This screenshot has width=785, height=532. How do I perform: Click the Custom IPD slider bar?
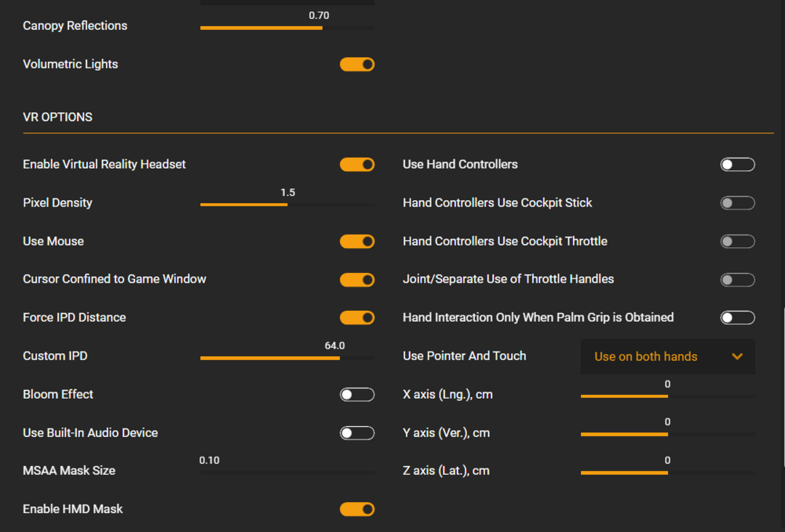point(287,358)
